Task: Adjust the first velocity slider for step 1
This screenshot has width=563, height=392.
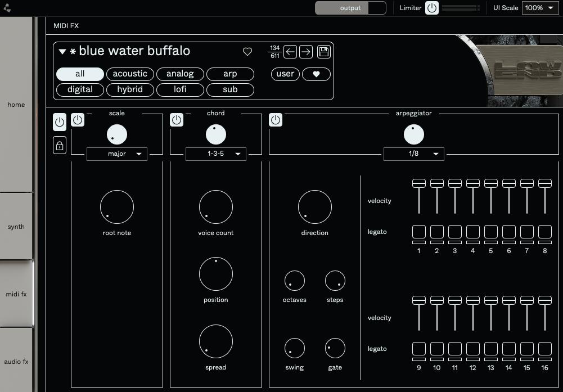Action: point(418,183)
